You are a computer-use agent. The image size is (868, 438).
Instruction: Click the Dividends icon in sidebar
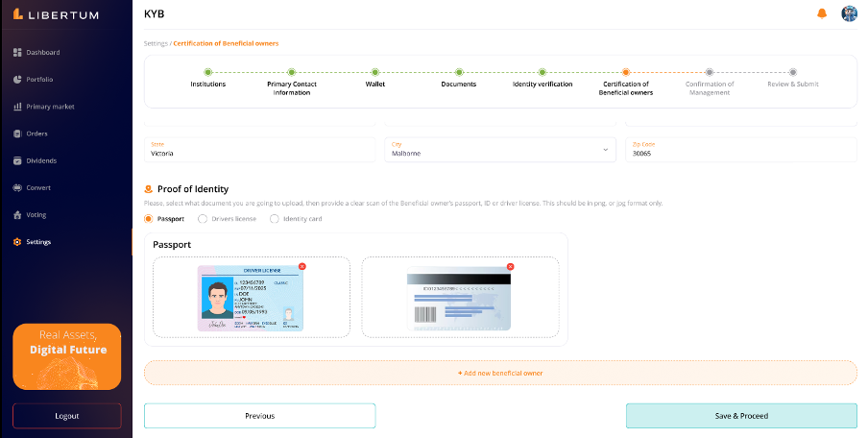point(17,160)
